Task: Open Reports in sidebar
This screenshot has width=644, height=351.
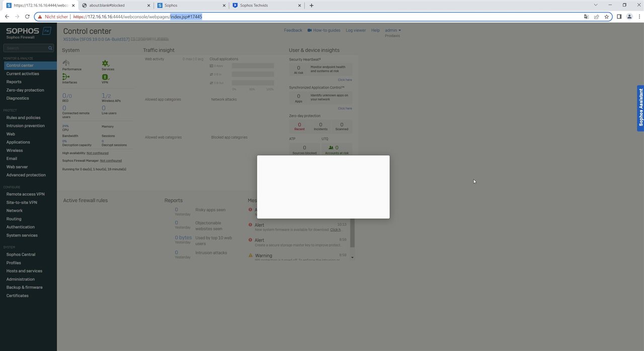Action: pos(14,82)
